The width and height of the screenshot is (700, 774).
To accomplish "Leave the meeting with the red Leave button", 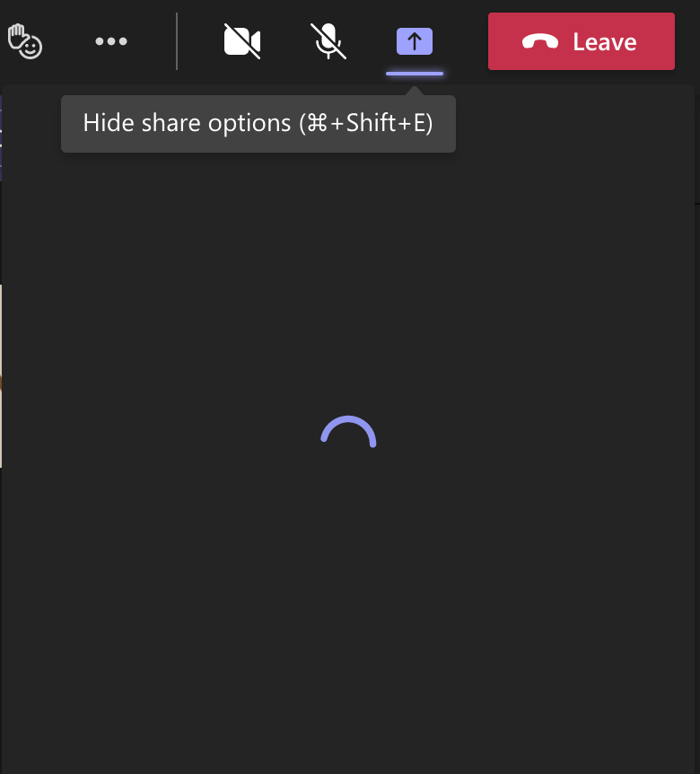I will (x=582, y=41).
